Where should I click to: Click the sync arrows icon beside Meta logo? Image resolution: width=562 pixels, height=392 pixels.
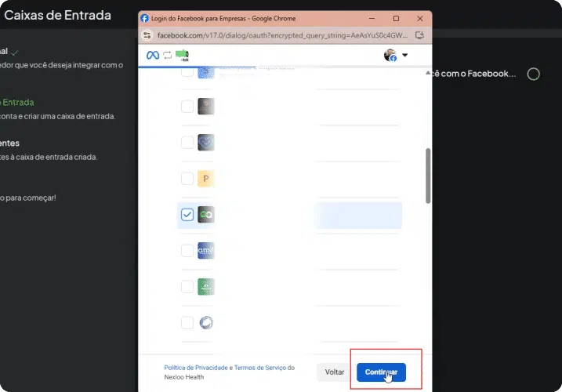(x=168, y=55)
